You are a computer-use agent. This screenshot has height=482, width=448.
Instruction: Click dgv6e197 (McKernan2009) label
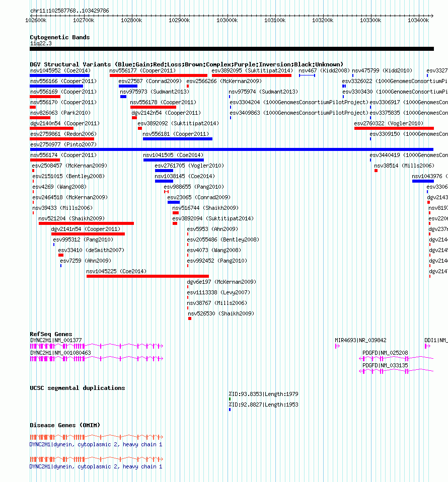(221, 282)
